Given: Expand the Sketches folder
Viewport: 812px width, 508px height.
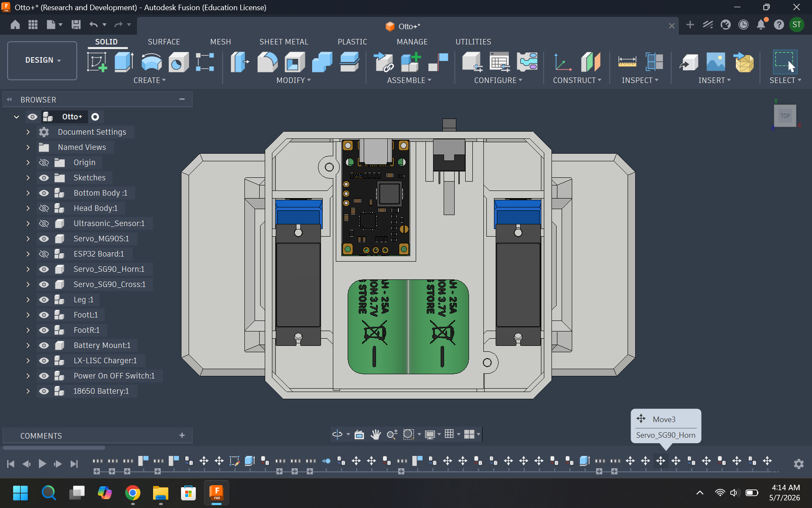Looking at the screenshot, I should 28,178.
